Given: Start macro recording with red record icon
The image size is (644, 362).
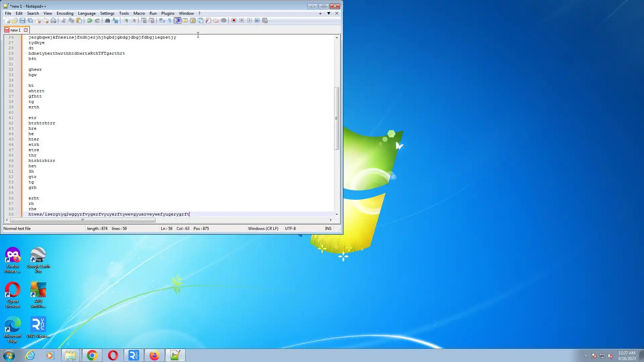Looking at the screenshot, I should click(x=234, y=20).
